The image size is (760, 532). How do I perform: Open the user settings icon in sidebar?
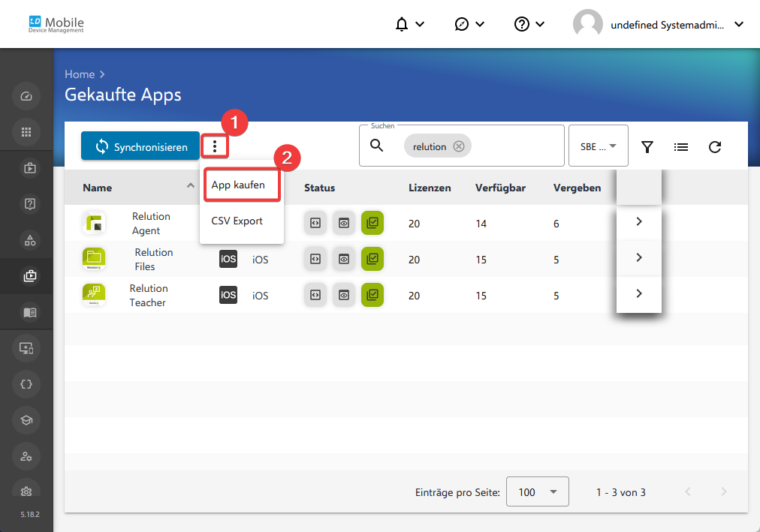(x=26, y=456)
